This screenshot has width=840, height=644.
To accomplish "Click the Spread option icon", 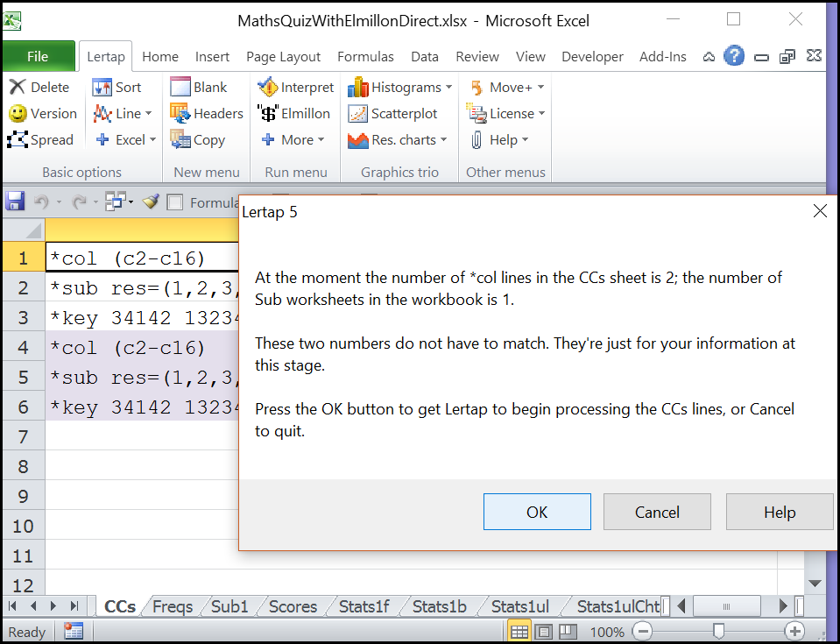I will coord(18,140).
